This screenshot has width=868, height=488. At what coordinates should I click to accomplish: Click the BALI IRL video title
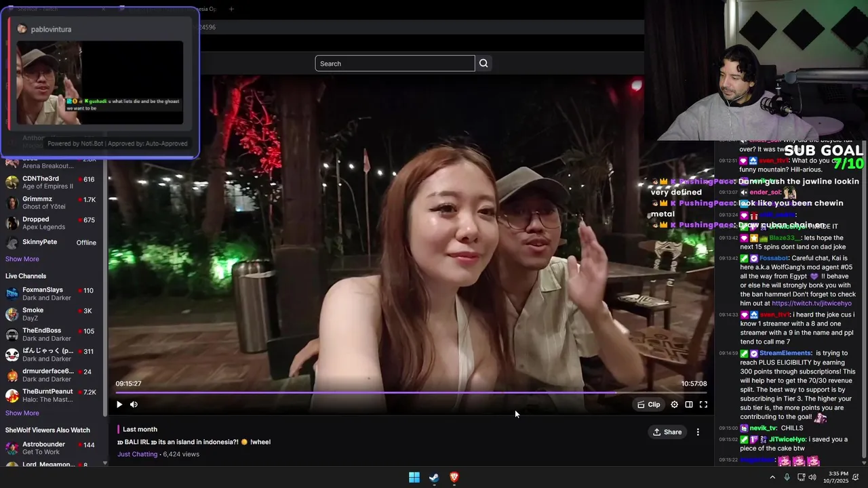tap(194, 442)
